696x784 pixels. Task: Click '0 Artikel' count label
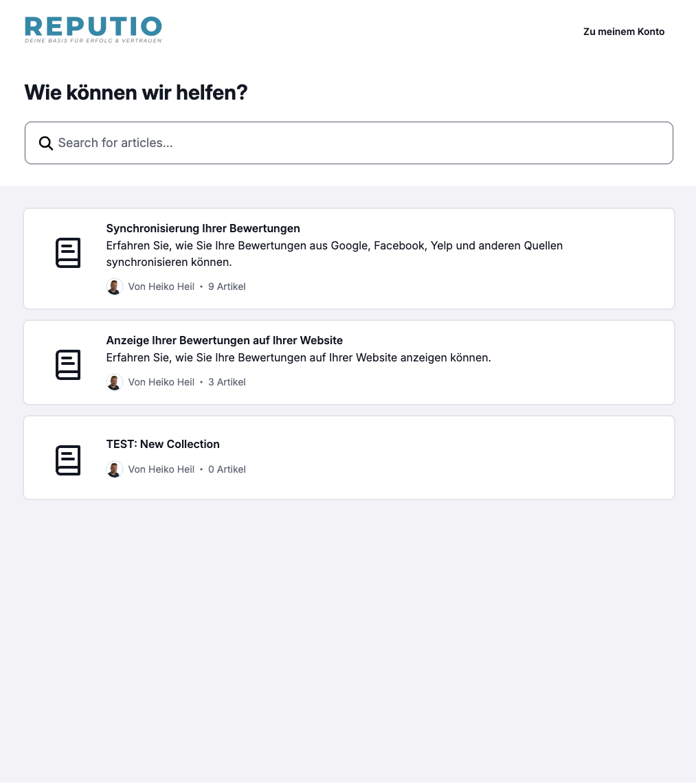[x=227, y=469]
